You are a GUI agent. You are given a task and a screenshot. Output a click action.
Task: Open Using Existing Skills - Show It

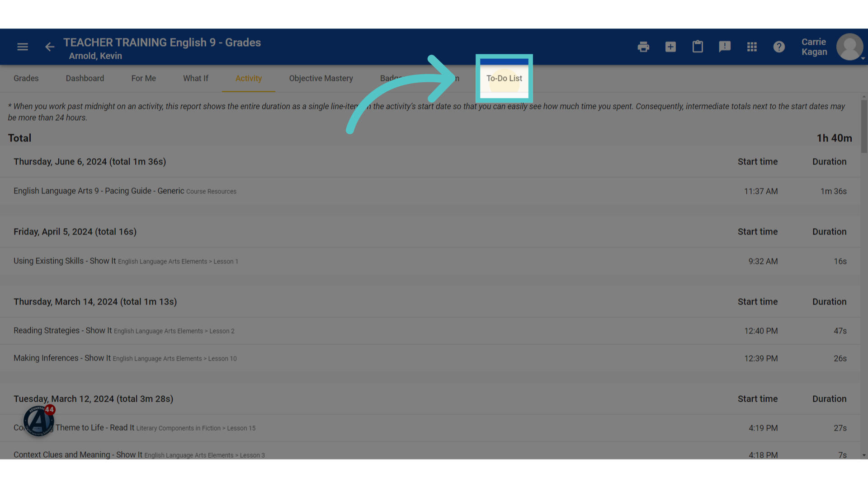(x=65, y=261)
